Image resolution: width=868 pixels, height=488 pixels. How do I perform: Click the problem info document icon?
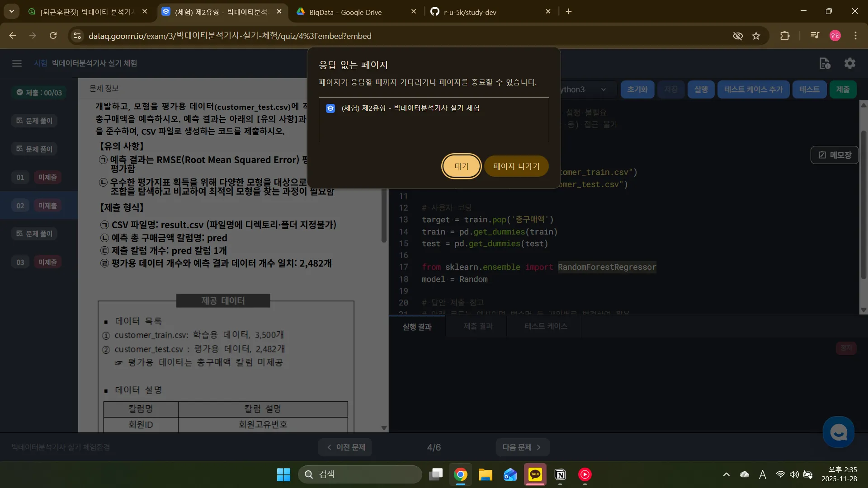point(824,64)
